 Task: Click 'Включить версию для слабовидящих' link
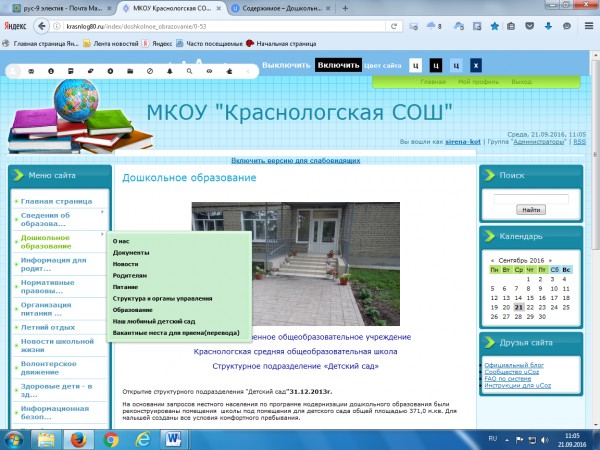click(295, 161)
